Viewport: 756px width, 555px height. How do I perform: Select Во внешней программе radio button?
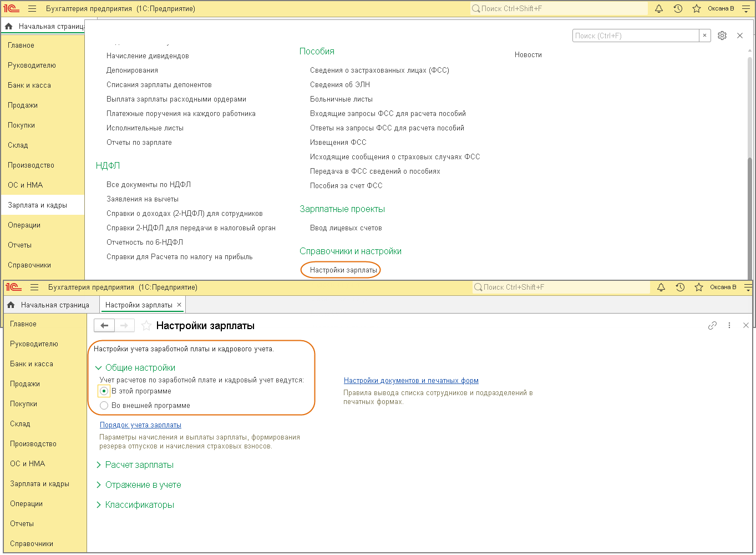(x=104, y=406)
